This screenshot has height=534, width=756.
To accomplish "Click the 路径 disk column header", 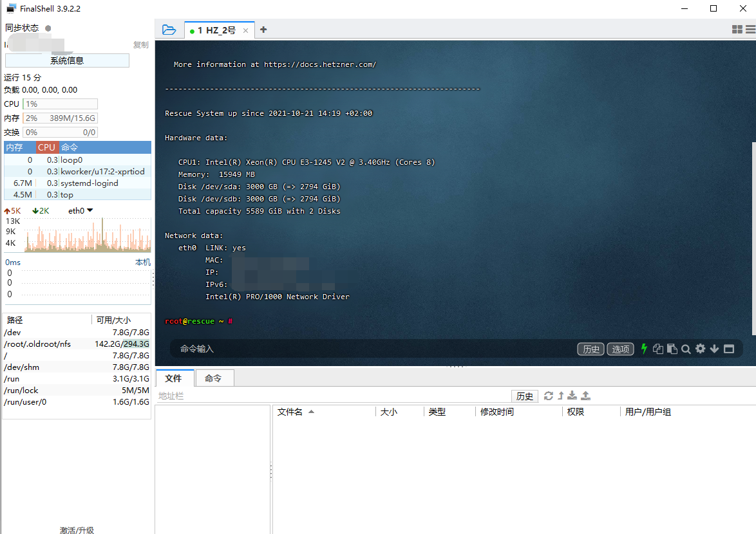I will tap(47, 320).
